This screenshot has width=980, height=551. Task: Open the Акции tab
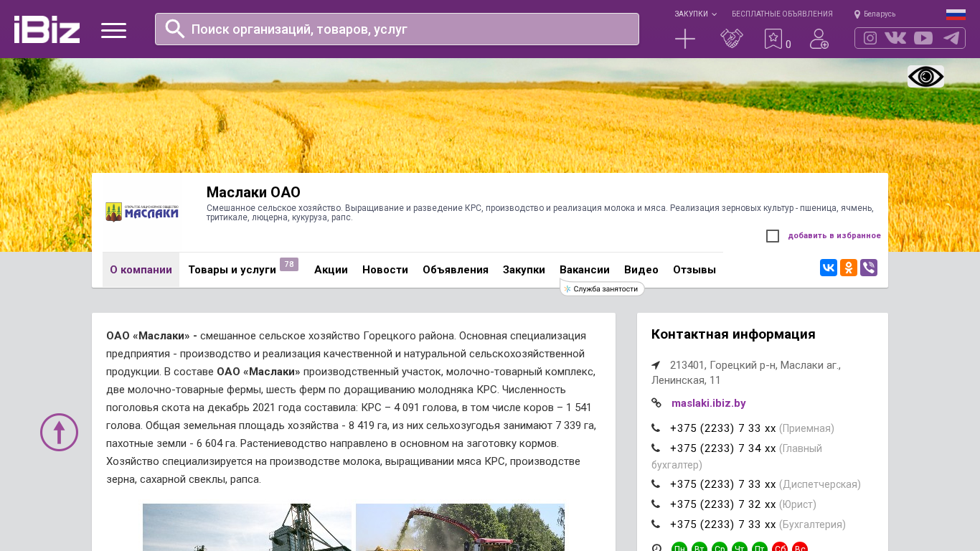[x=331, y=270]
